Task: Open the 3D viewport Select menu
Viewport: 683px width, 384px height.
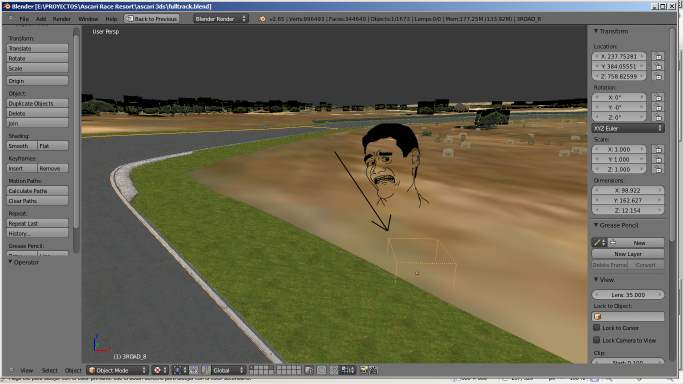Action: tap(49, 371)
